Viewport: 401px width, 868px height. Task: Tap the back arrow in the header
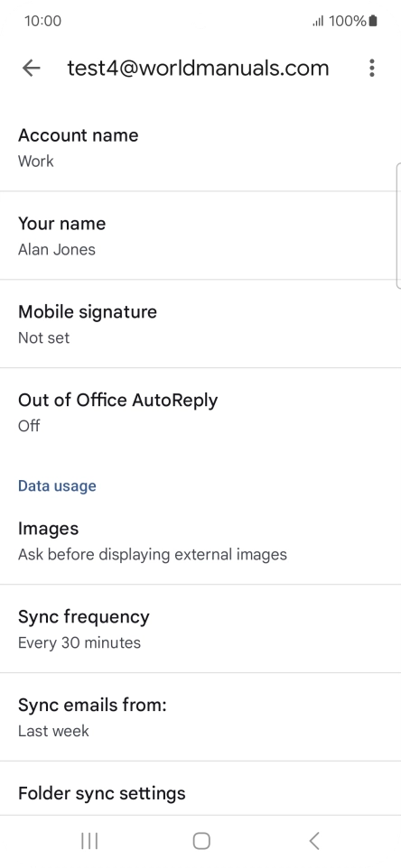(x=31, y=68)
